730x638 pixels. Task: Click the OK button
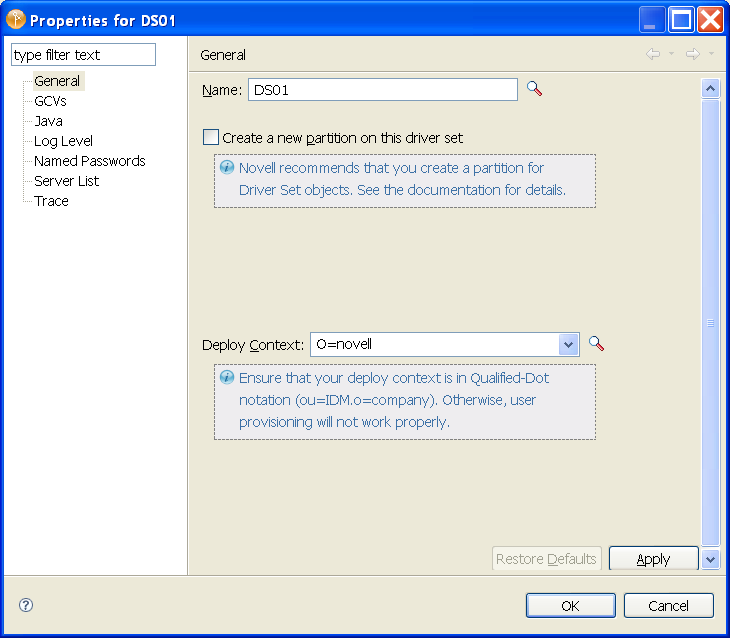click(571, 605)
